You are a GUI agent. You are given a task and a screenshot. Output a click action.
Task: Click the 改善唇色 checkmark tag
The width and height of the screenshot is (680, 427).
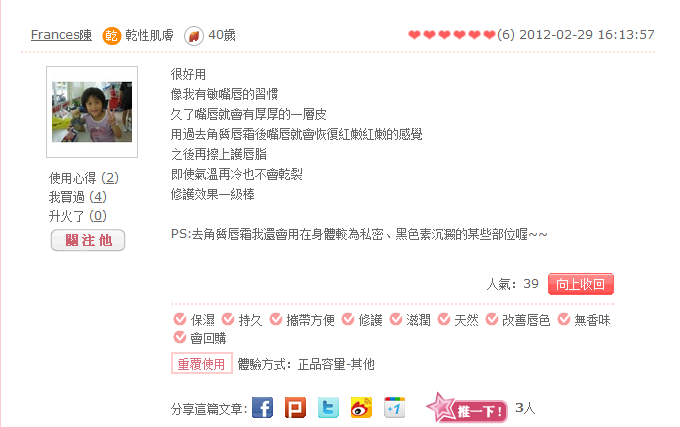(x=518, y=320)
